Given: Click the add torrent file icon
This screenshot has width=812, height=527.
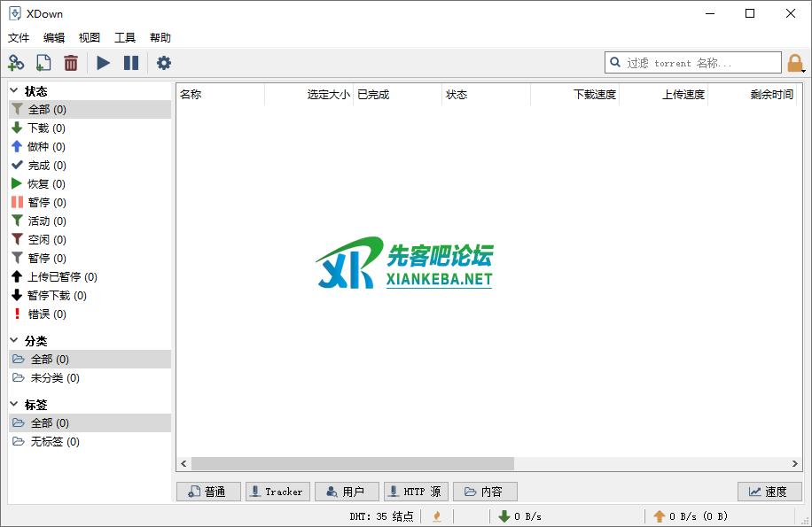Looking at the screenshot, I should (43, 63).
